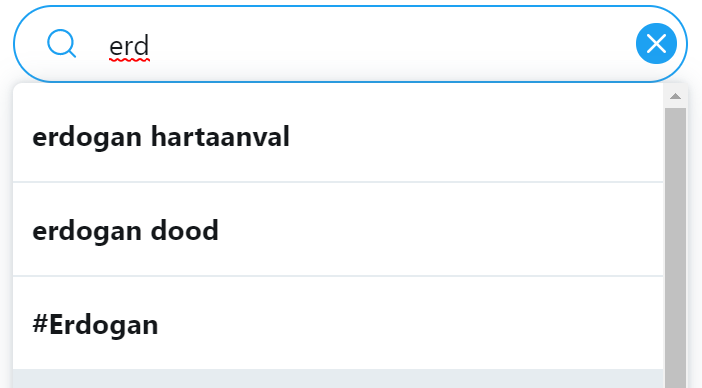Place cursor on the underlined word "erd"
Image resolution: width=702 pixels, height=388 pixels.
(129, 47)
